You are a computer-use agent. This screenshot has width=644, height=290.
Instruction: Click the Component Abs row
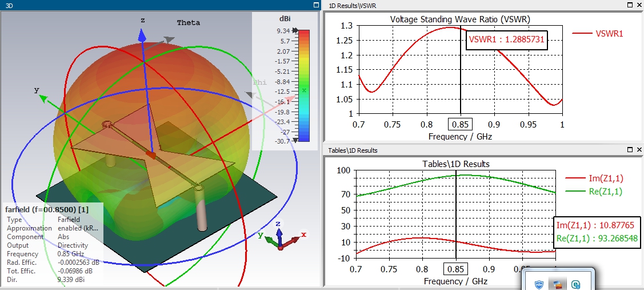click(x=38, y=237)
